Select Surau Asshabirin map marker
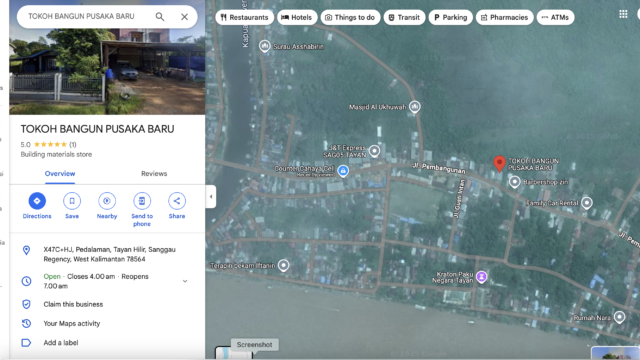The width and height of the screenshot is (640, 360). [264, 46]
